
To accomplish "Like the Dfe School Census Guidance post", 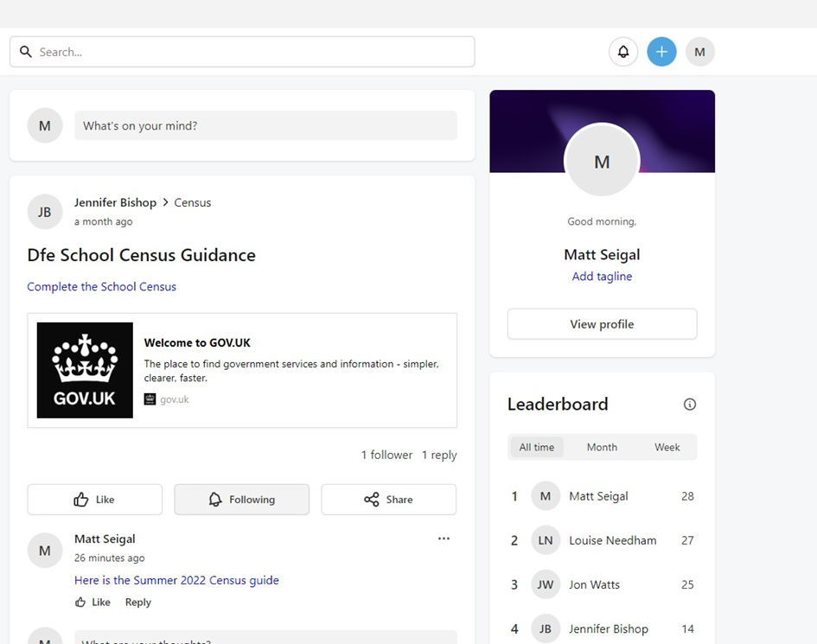I will point(95,499).
